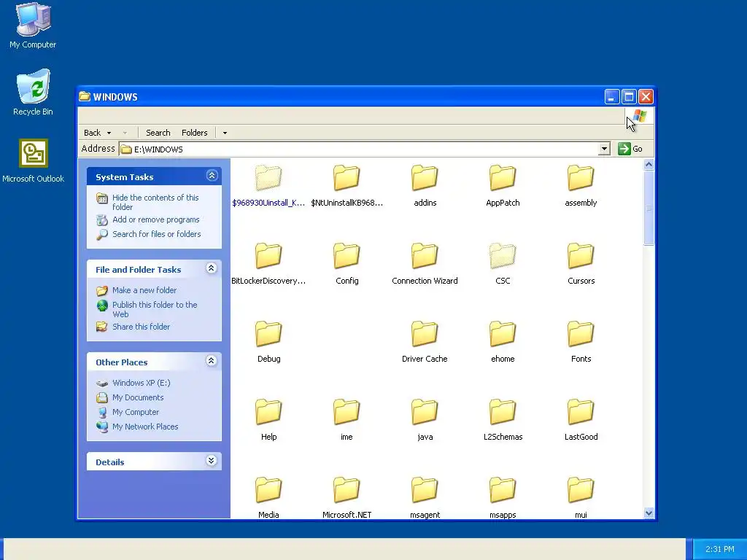Select the Debug folder icon
The height and width of the screenshot is (560, 747).
(x=268, y=334)
